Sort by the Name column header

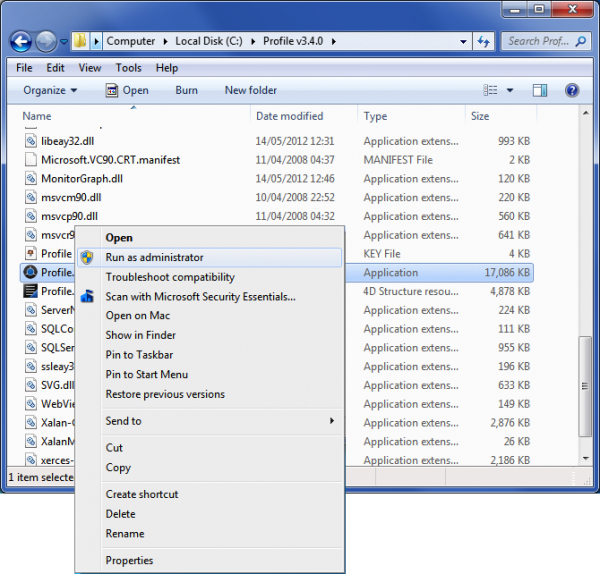37,116
